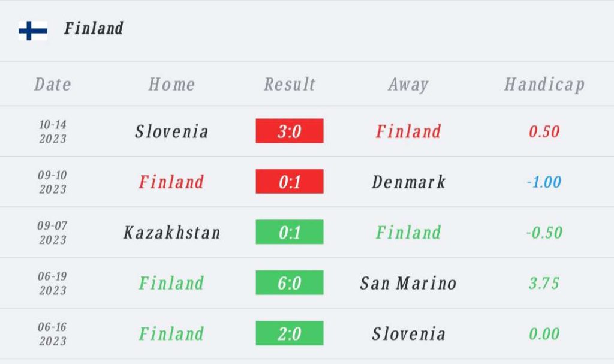The height and width of the screenshot is (364, 614).
Task: Open the red 3:0 result badge
Action: pyautogui.click(x=290, y=131)
